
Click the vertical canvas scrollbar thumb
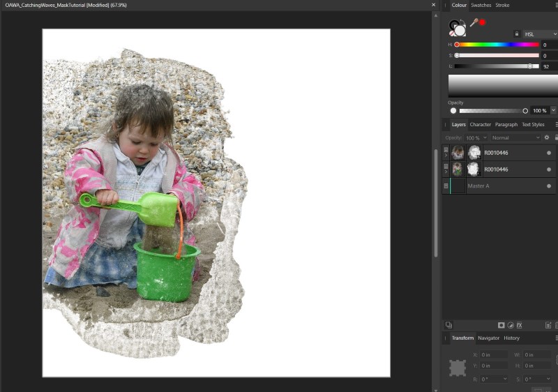(436, 203)
